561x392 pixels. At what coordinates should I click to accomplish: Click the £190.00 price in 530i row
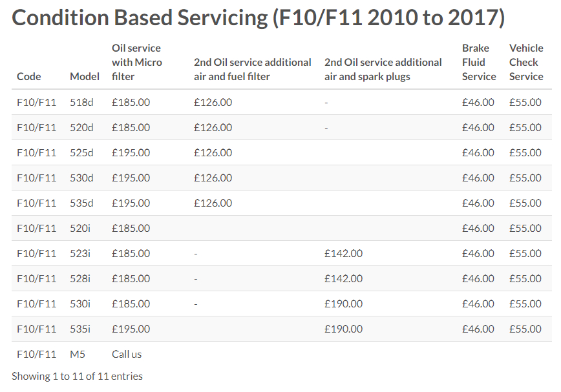point(343,304)
